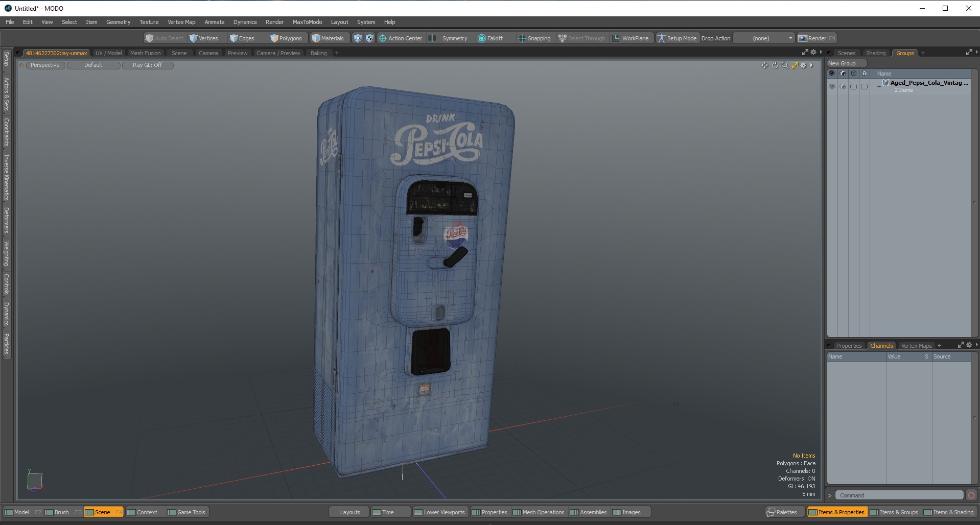Open the Default shading style dropdown
Screen dimensions: 980x525
[94, 65]
